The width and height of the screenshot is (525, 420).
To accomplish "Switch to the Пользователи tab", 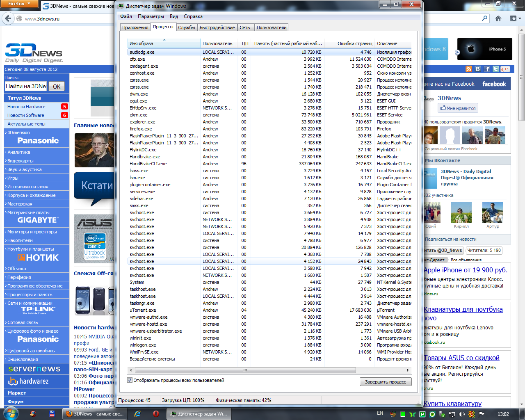I will click(x=272, y=27).
